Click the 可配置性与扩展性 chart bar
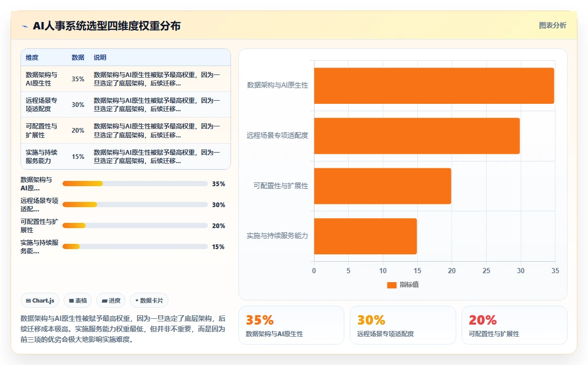Screen dimensions: 588x365 (x=383, y=186)
